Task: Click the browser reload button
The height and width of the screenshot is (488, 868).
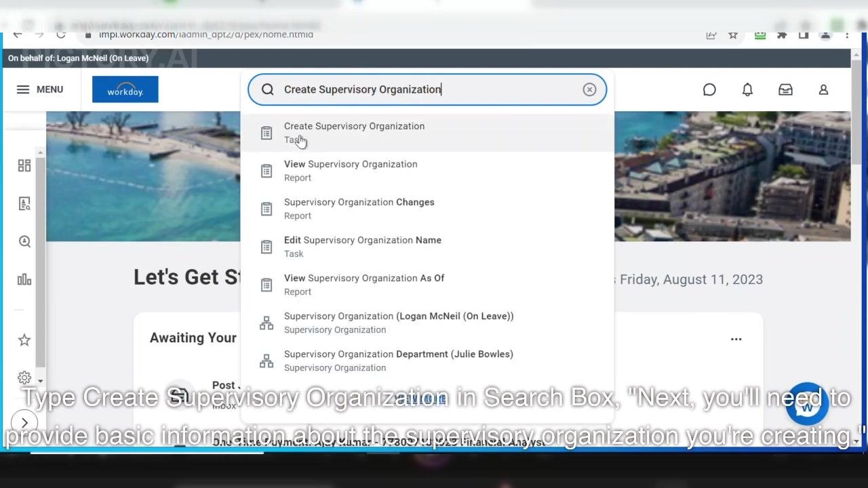Action: (61, 35)
